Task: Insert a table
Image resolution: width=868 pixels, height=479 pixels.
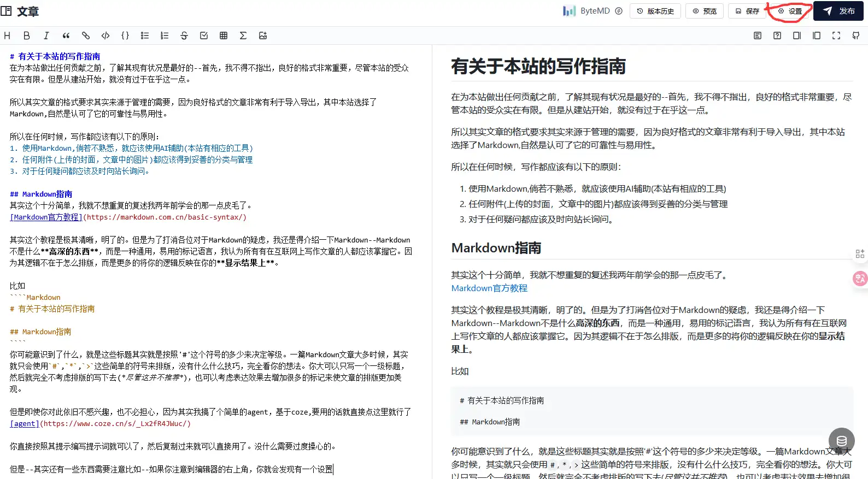Action: point(224,36)
